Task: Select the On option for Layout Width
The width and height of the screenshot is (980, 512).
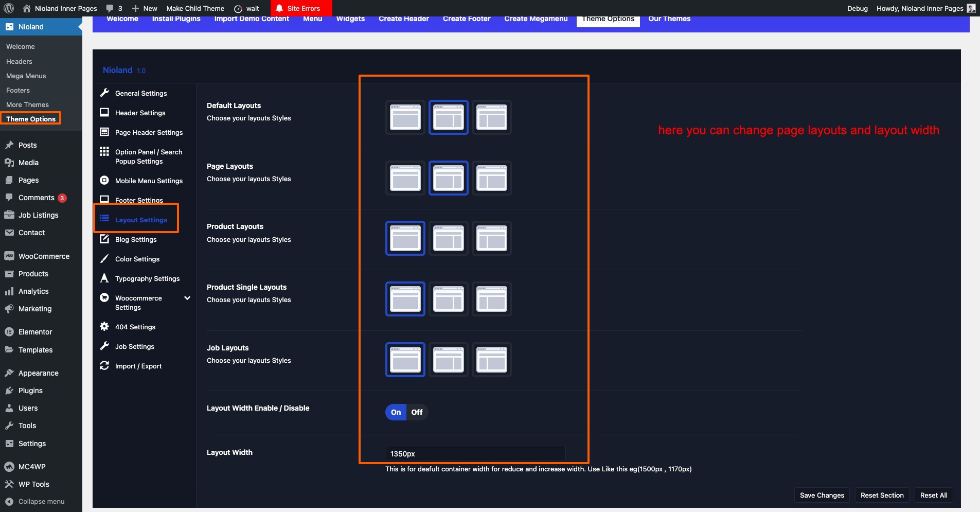Action: pos(396,412)
